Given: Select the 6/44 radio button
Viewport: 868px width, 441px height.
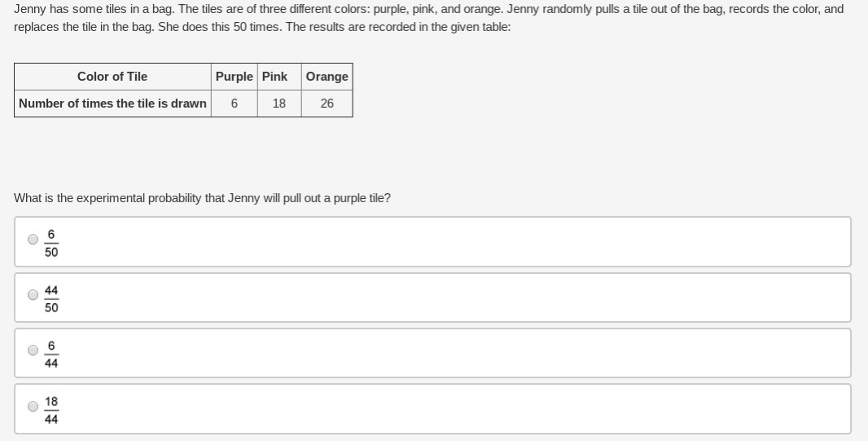Looking at the screenshot, I should [x=33, y=351].
